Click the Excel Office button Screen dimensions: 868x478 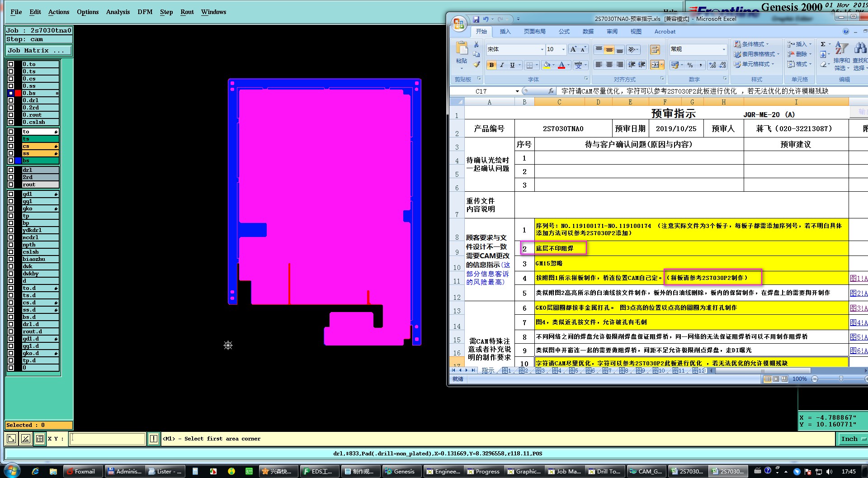click(459, 24)
